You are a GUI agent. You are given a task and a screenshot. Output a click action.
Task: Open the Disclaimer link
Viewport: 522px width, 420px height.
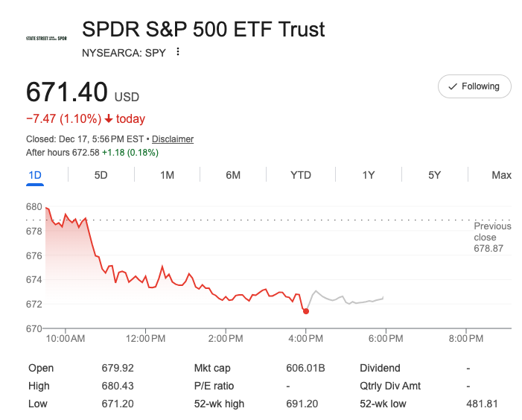point(173,139)
